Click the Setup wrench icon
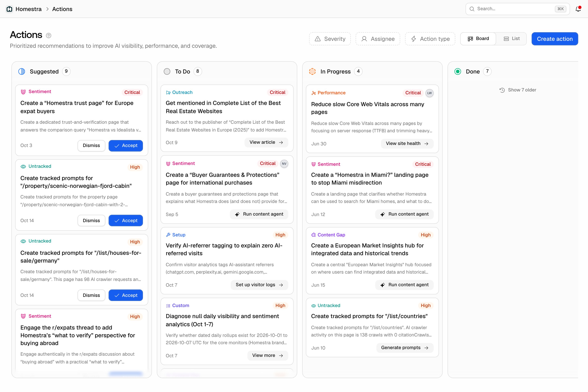This screenshot has height=392, width=588. tap(168, 235)
